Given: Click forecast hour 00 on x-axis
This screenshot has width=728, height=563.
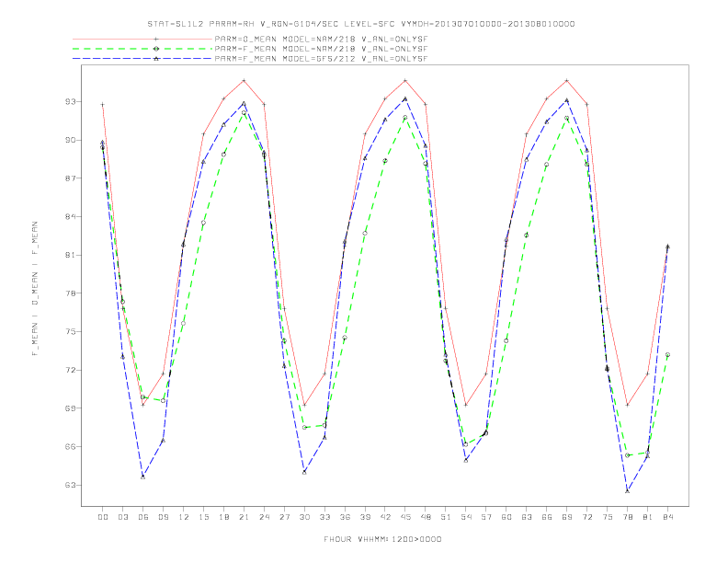Looking at the screenshot, I should coord(103,517).
